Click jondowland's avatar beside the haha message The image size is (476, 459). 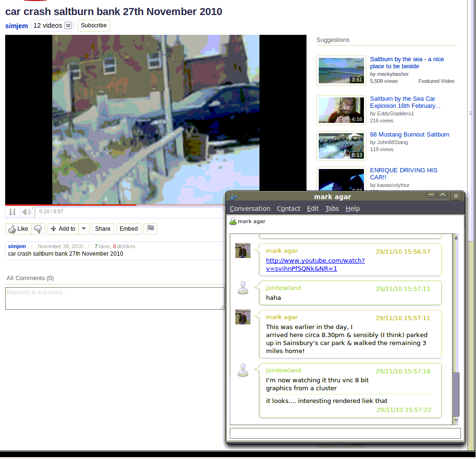click(243, 288)
